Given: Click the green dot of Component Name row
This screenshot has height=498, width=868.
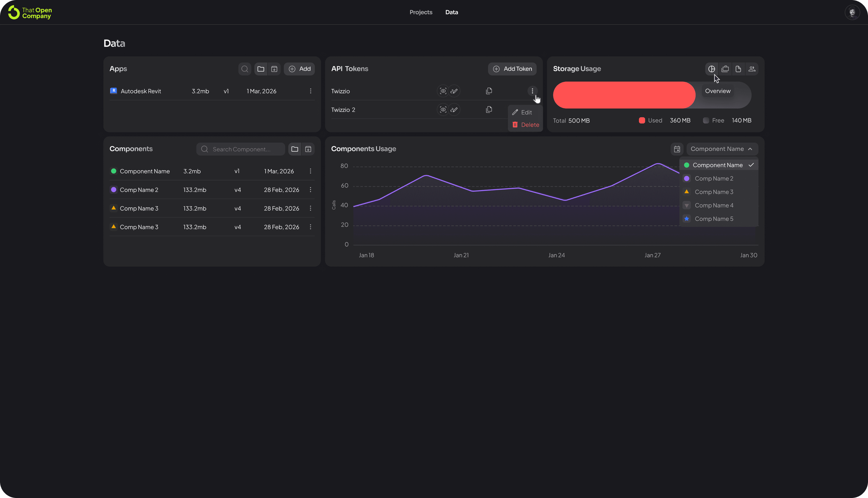Looking at the screenshot, I should click(114, 171).
